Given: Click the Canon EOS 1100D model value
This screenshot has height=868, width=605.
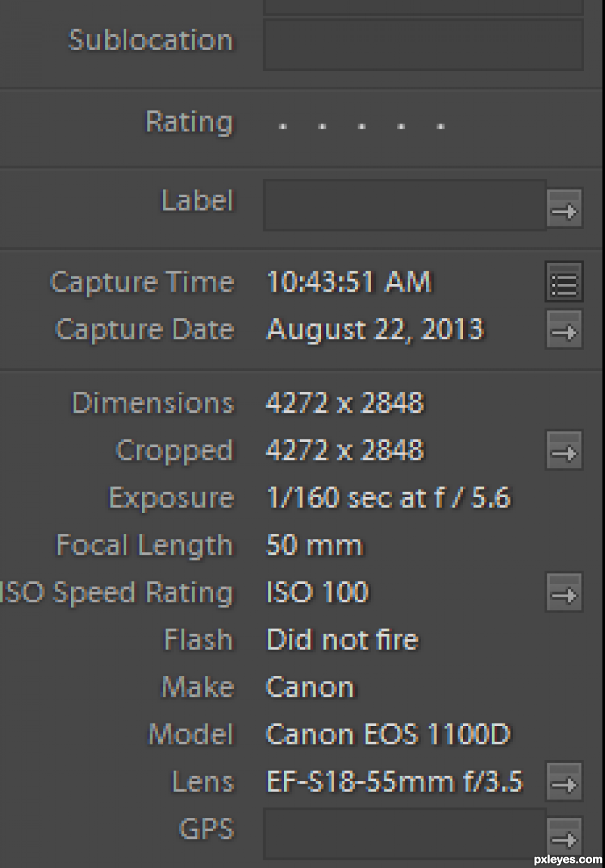Looking at the screenshot, I should tap(388, 735).
